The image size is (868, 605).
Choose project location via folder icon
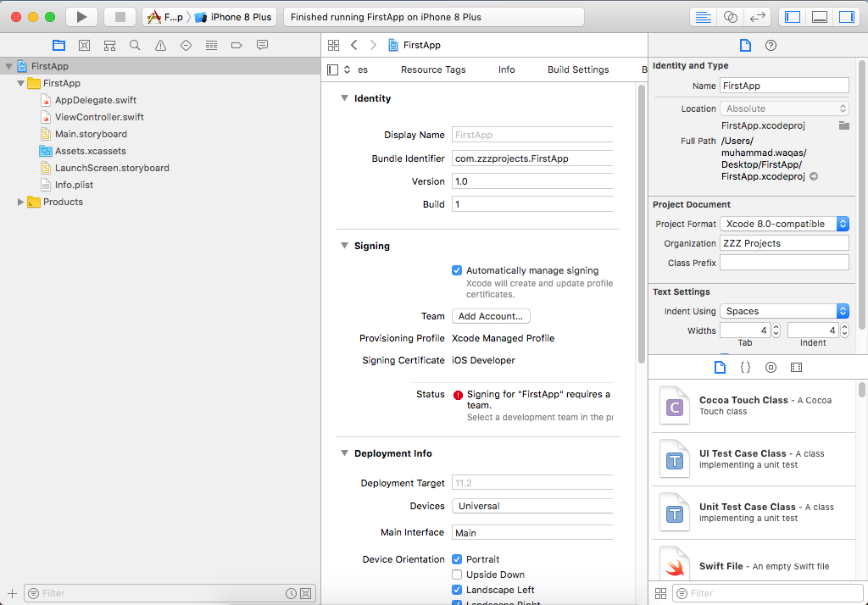(843, 125)
